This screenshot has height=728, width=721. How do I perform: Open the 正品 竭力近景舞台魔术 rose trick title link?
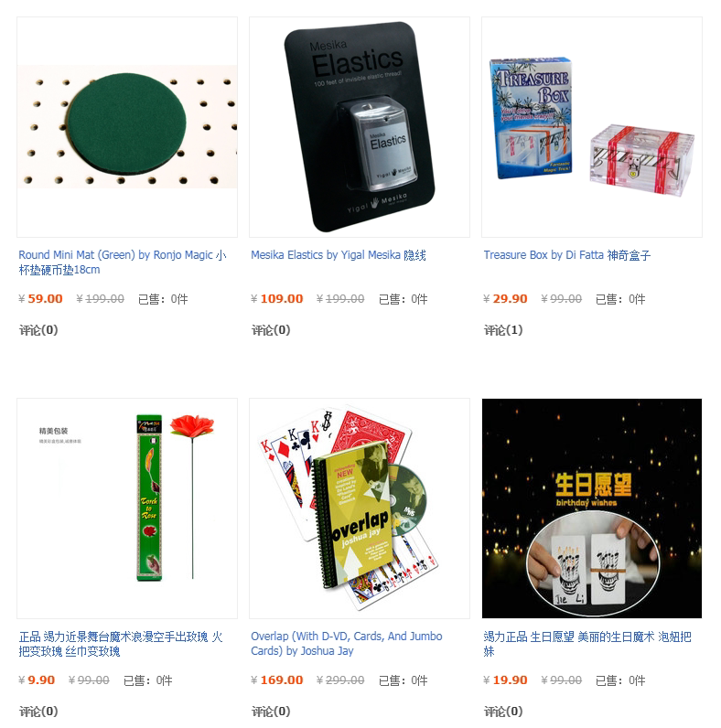pos(121,644)
